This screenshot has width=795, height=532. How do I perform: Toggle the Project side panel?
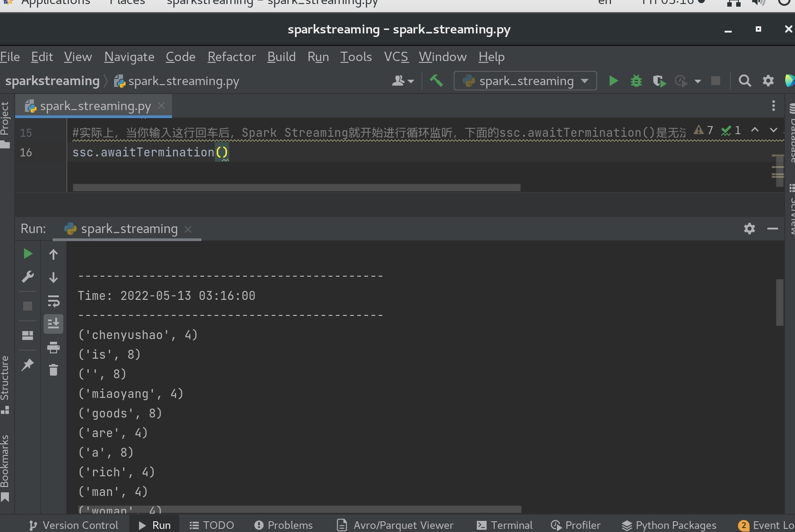[x=5, y=125]
